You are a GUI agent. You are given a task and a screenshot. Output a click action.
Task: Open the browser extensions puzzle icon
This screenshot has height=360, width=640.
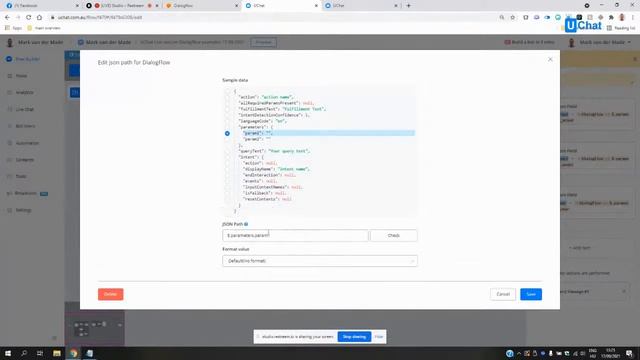click(611, 18)
